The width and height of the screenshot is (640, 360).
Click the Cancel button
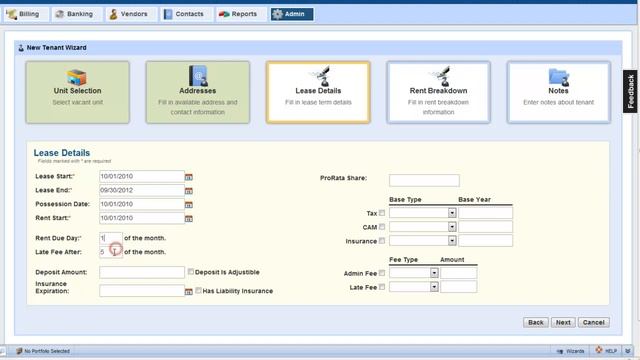pos(593,322)
